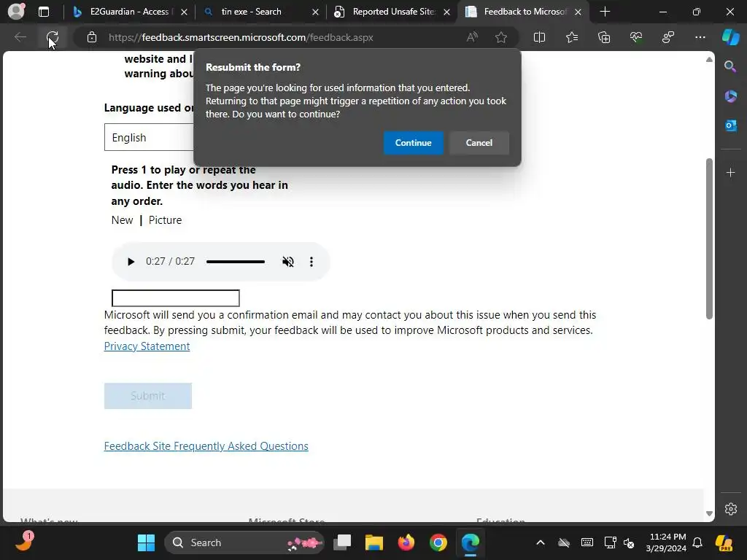Show hidden tray icons chevron
747x560 pixels.
(541, 542)
